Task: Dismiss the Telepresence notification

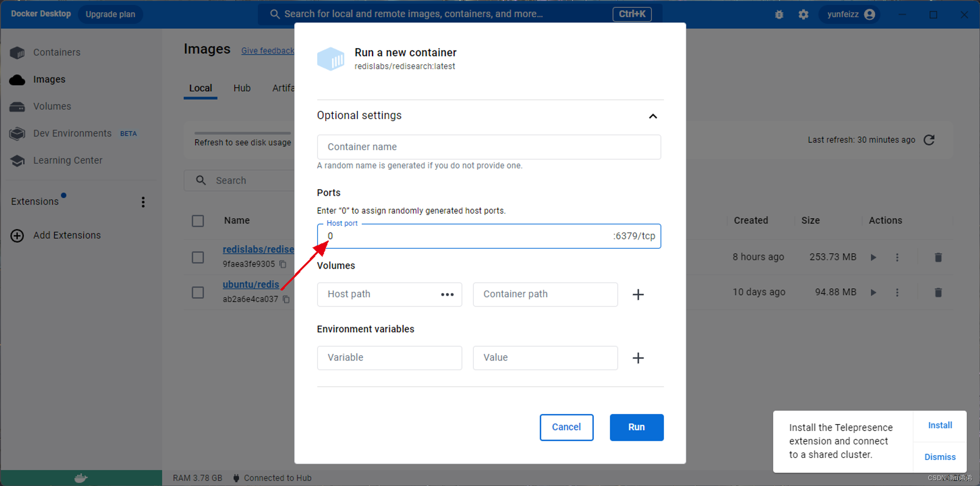Action: click(940, 457)
